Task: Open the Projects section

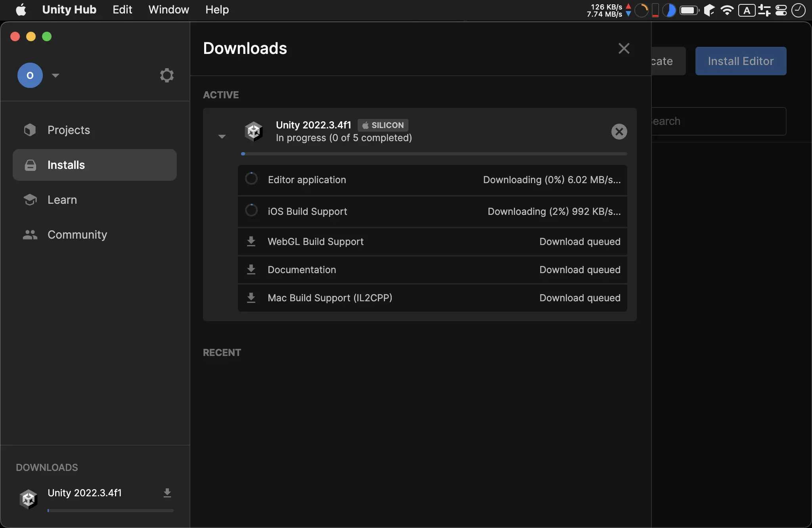Action: tap(95, 130)
